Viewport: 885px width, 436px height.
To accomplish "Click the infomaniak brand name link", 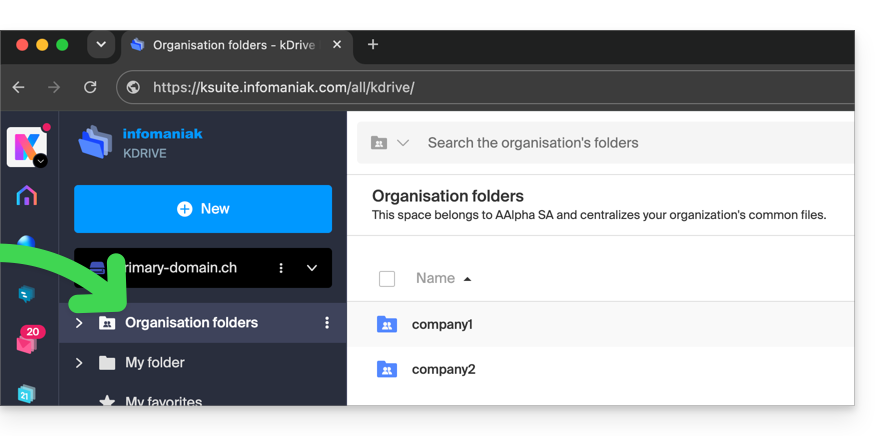I will pos(163,134).
